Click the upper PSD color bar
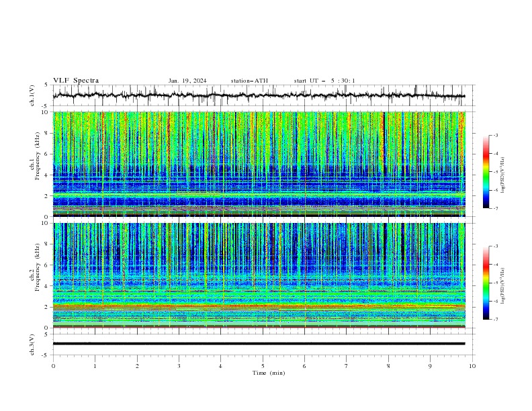 486,172
